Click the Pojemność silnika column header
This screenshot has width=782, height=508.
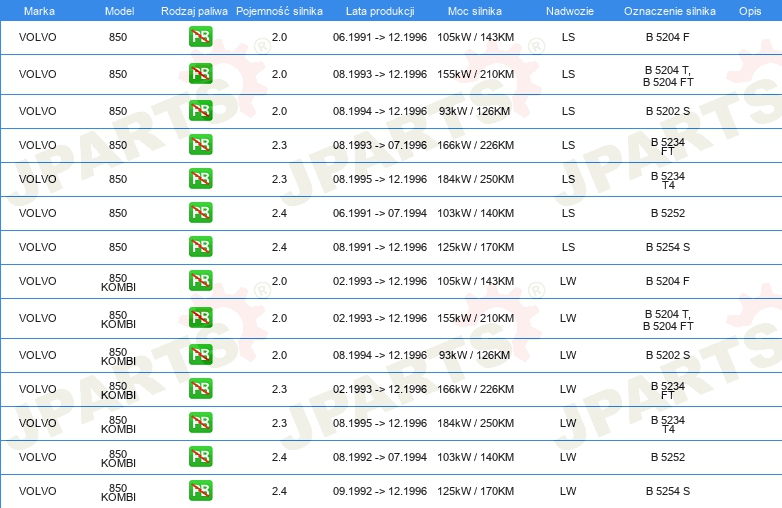(279, 11)
